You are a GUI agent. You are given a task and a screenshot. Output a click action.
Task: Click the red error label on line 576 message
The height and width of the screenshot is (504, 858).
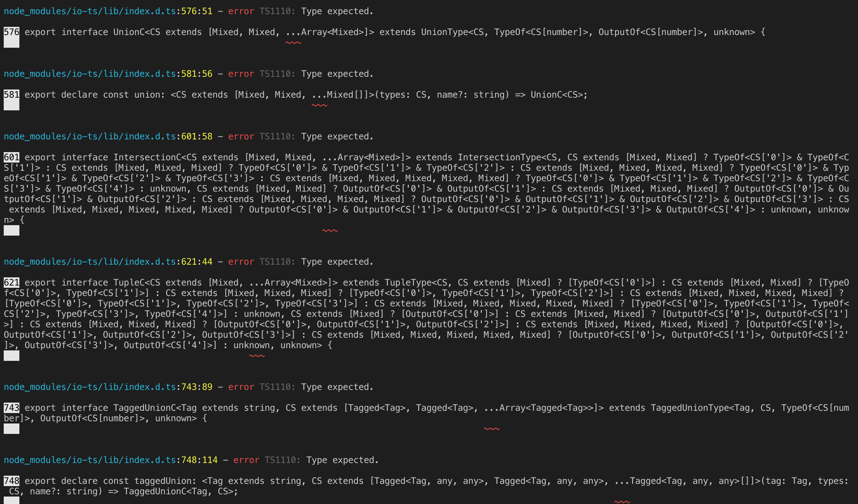[241, 11]
